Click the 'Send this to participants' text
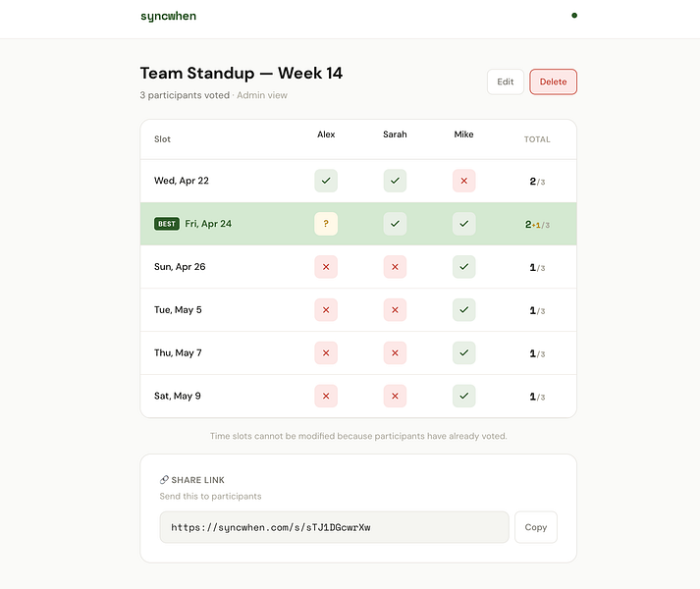Image resolution: width=700 pixels, height=589 pixels. pyautogui.click(x=210, y=496)
